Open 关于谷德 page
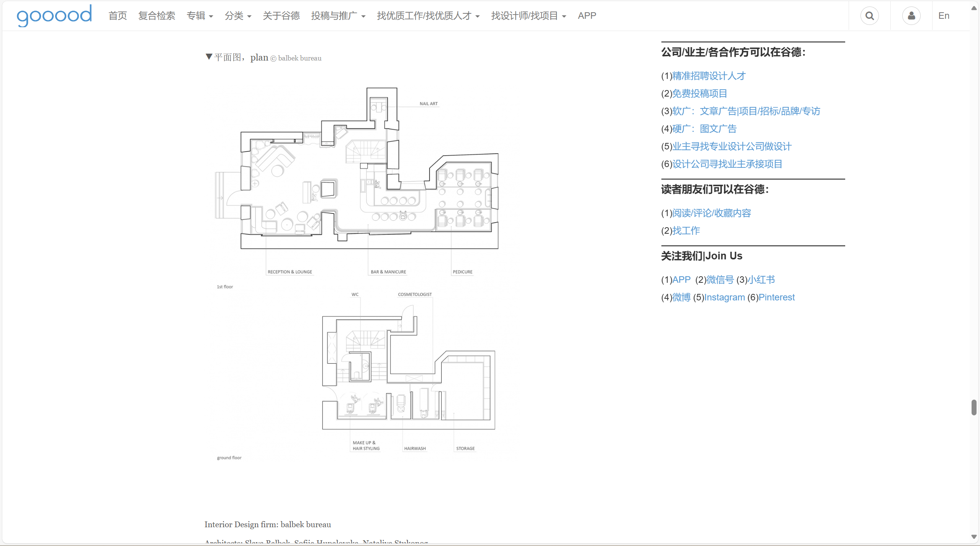This screenshot has width=980, height=546. click(281, 16)
